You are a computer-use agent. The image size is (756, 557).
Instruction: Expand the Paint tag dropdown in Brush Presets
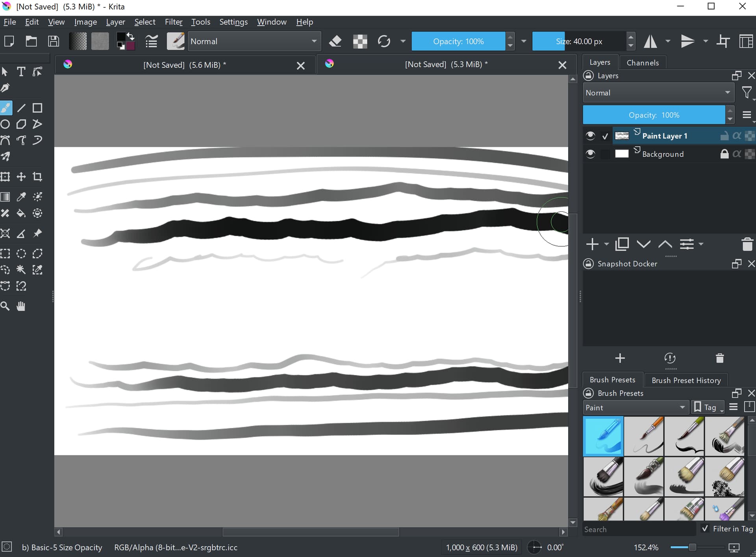pyautogui.click(x=635, y=407)
